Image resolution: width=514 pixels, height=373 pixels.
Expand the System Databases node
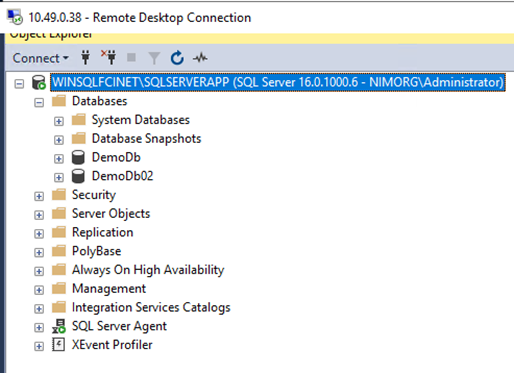coord(59,121)
